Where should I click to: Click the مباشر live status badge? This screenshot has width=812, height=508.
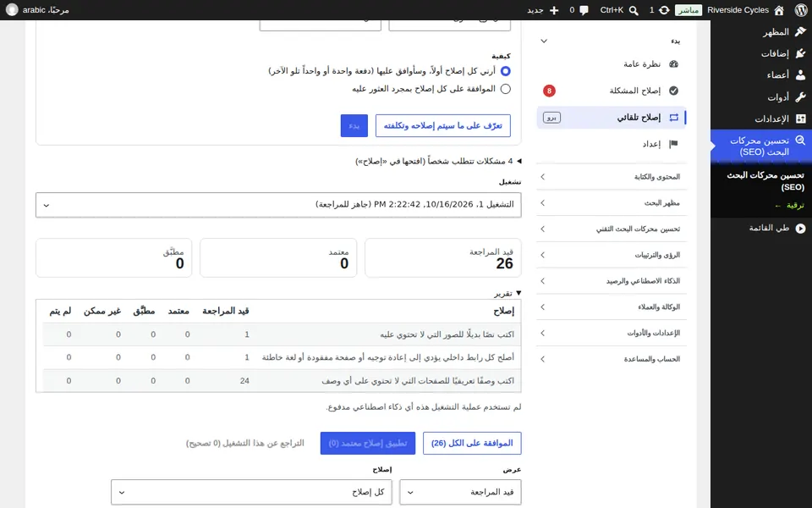pyautogui.click(x=689, y=10)
